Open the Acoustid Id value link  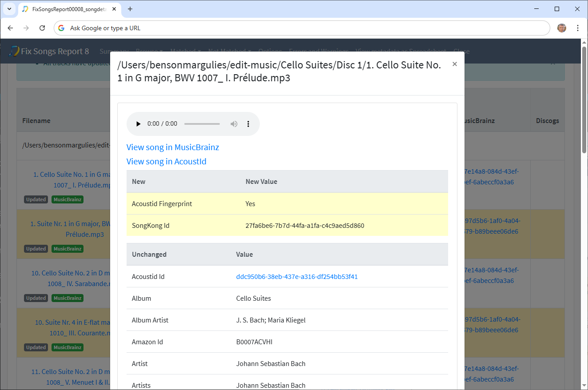[297, 277]
